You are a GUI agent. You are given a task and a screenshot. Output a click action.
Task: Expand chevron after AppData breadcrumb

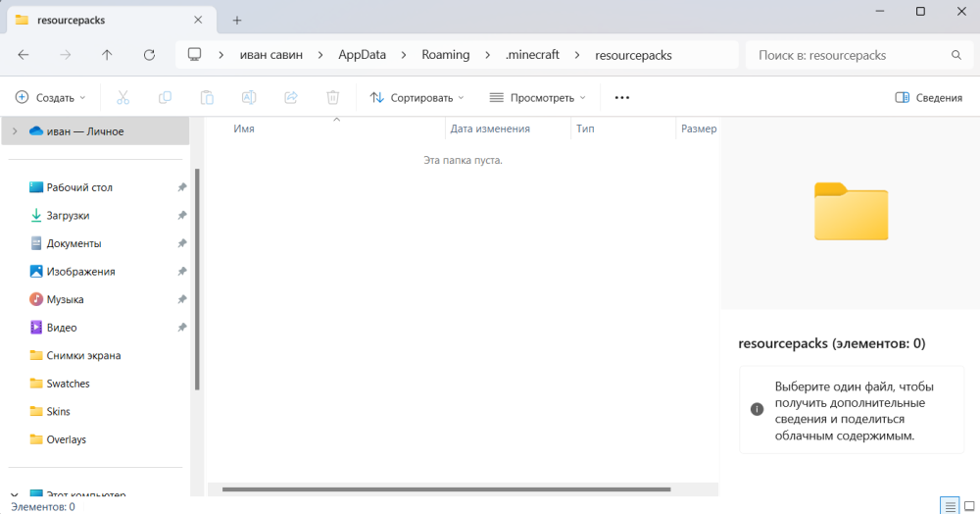(404, 55)
